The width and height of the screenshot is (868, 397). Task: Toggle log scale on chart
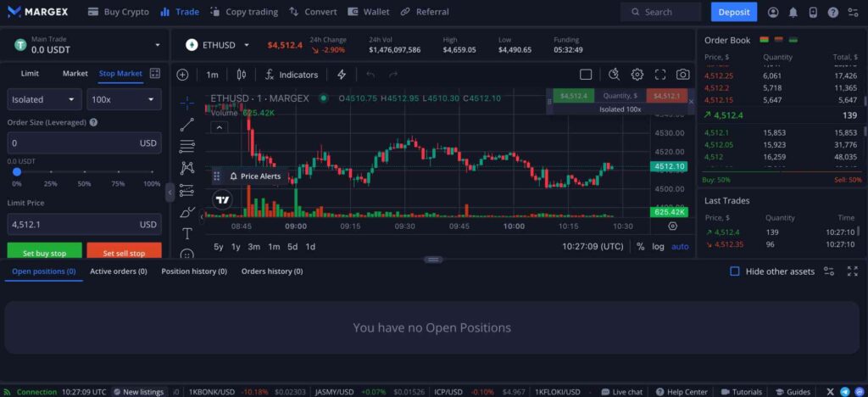pos(658,247)
